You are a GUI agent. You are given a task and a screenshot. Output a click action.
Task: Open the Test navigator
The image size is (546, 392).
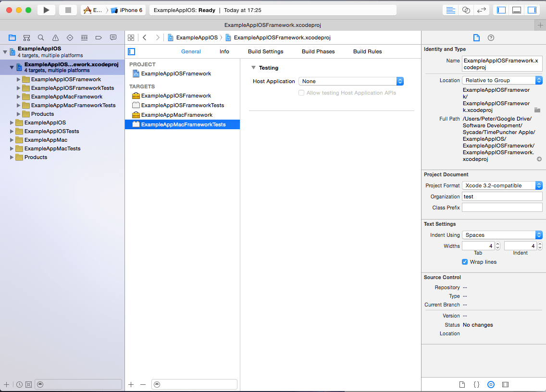pyautogui.click(x=70, y=37)
